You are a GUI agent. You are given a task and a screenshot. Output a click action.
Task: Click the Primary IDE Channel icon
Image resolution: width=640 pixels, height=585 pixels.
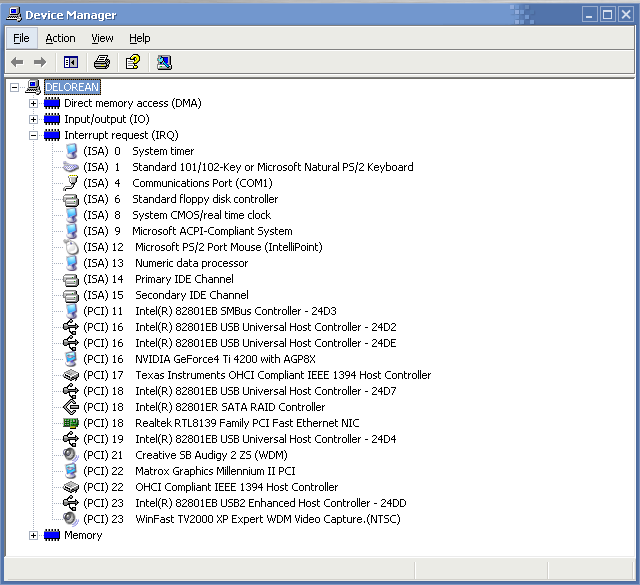coord(71,279)
